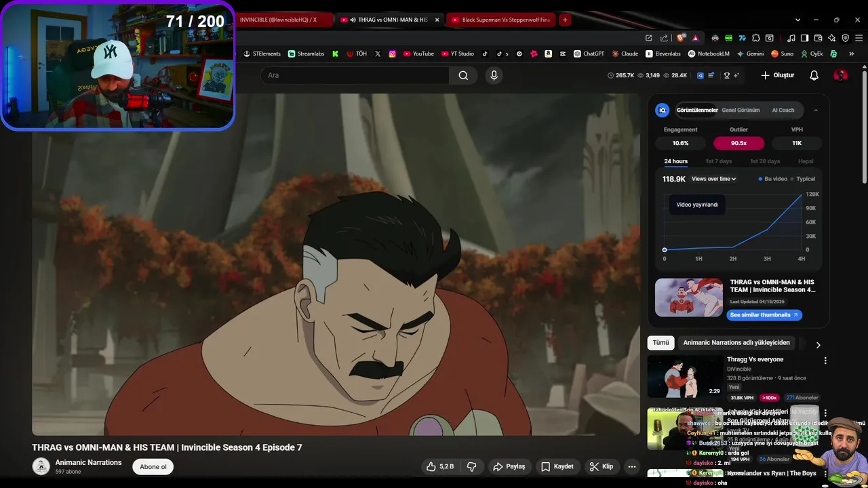Viewport: 868px width, 488px height.
Task: Switch to the AI Coach tab
Action: 783,110
